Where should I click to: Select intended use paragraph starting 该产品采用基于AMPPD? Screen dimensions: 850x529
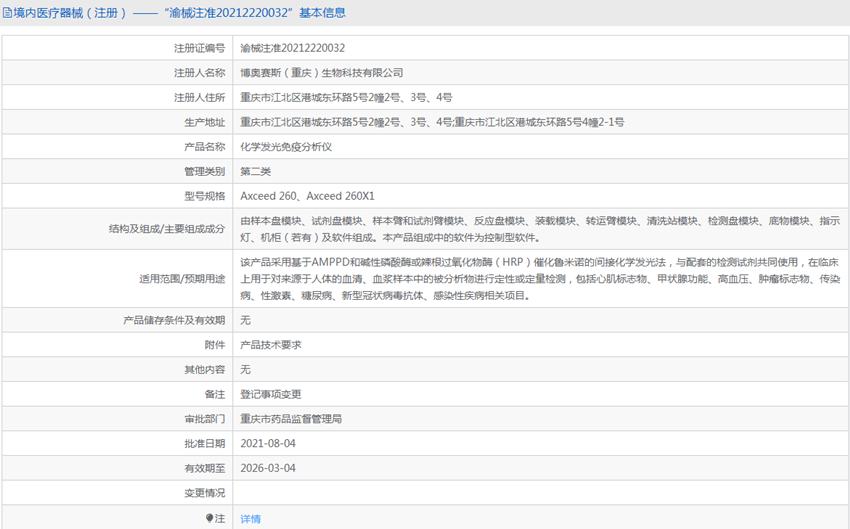(x=540, y=279)
